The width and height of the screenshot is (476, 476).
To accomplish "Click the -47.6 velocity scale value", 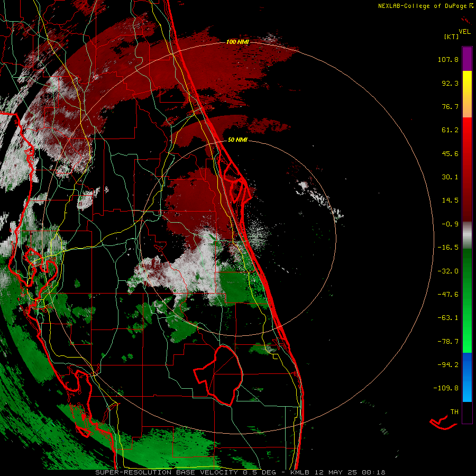I will (448, 295).
